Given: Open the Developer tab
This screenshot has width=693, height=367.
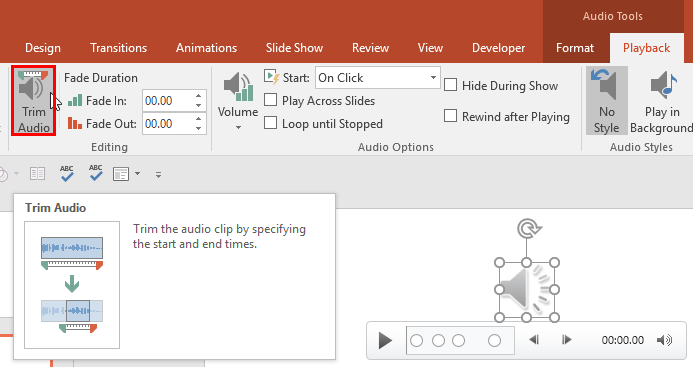Looking at the screenshot, I should [499, 48].
